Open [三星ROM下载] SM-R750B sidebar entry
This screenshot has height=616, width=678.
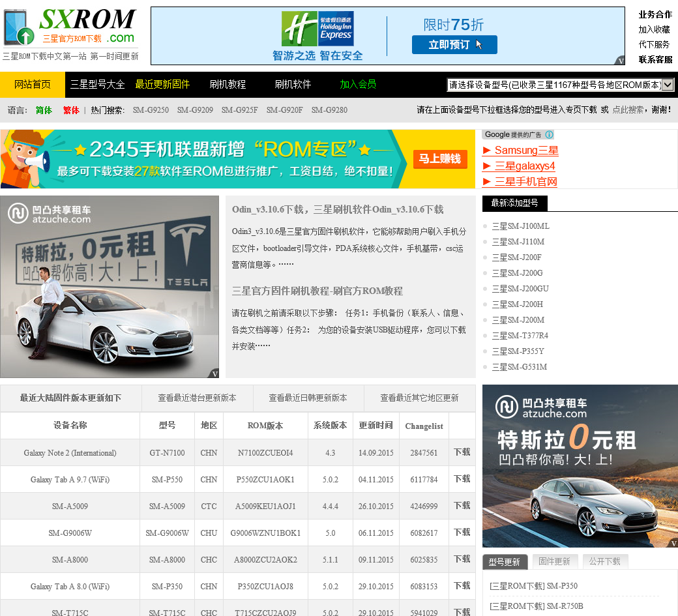[x=536, y=606]
